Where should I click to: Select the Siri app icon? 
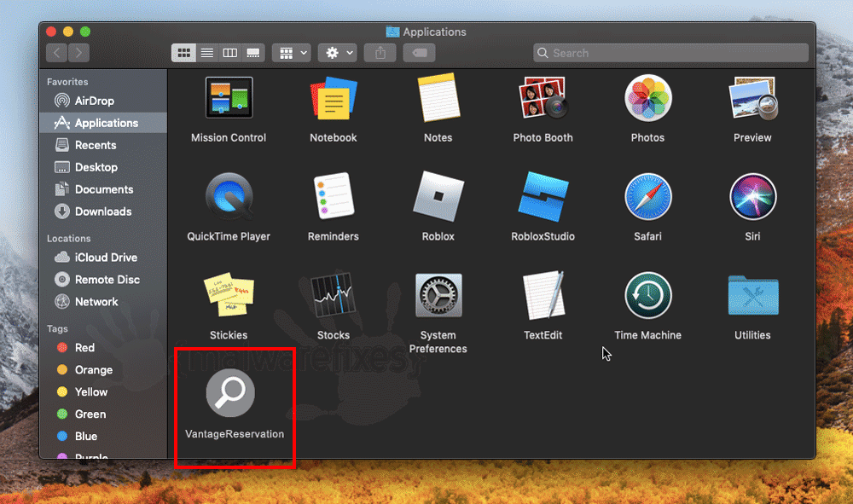753,196
